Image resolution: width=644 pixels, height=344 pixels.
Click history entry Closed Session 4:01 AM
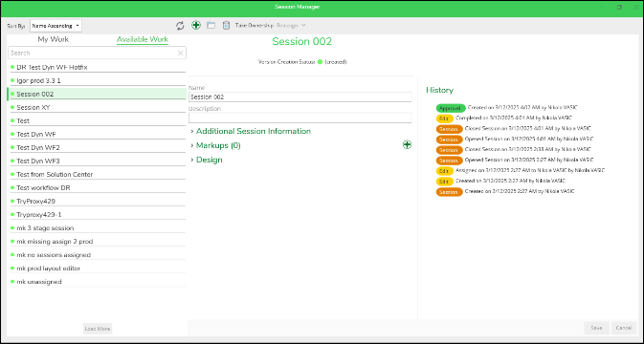pyautogui.click(x=528, y=129)
